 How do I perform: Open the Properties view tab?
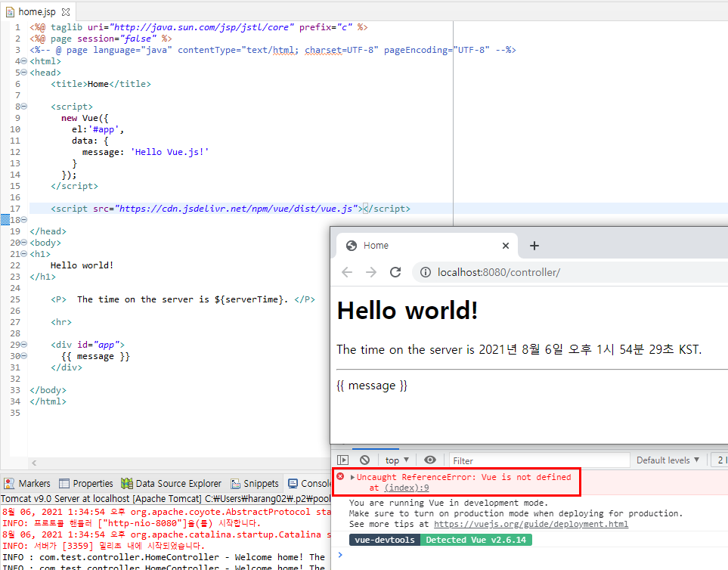click(x=86, y=484)
